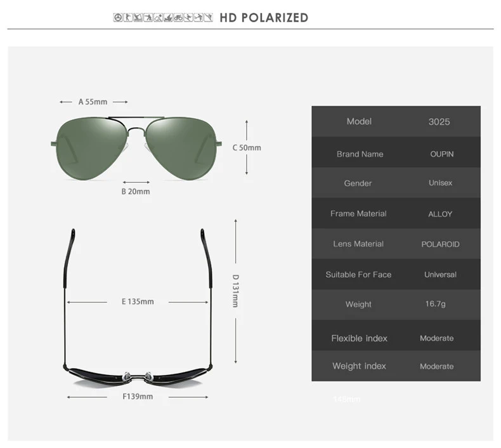The height and width of the screenshot is (448, 501).
Task: Click the 'D 131mm' temple length label
Action: click(x=235, y=291)
